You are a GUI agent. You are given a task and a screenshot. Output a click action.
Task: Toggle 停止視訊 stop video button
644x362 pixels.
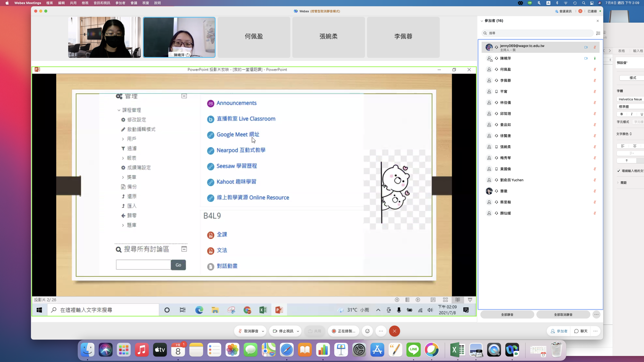283,331
